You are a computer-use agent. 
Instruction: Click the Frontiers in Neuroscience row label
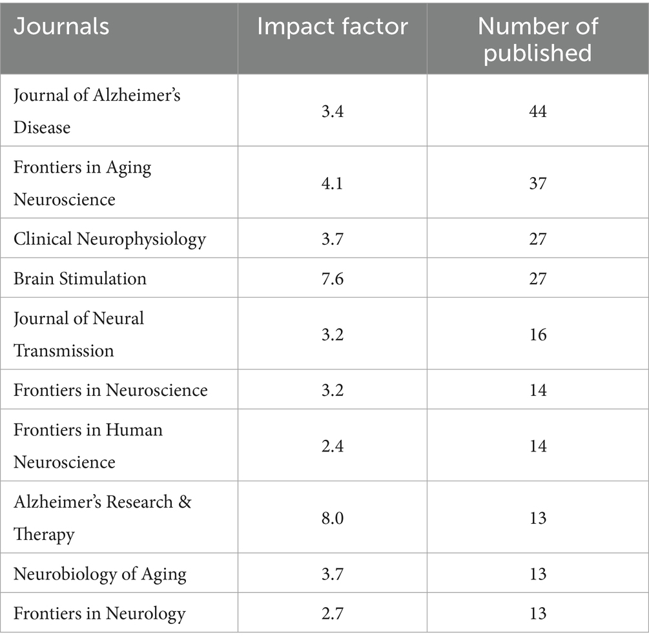tap(110, 390)
